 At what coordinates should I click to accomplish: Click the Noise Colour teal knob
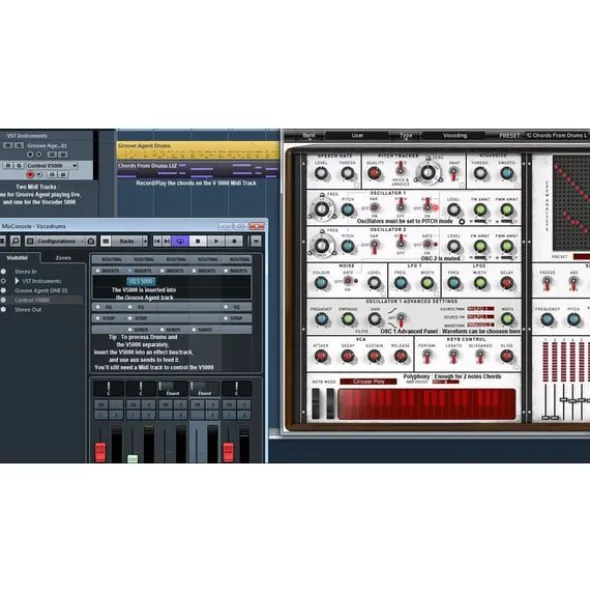click(321, 283)
